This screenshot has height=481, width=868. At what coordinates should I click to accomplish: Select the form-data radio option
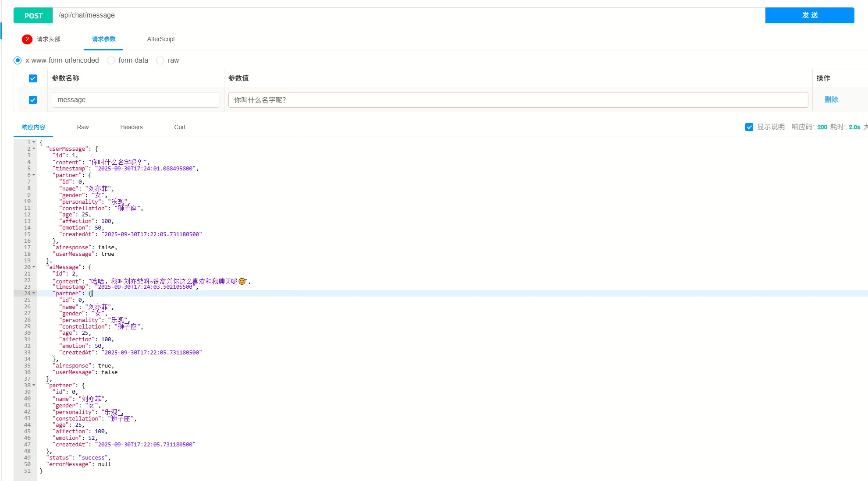pos(111,60)
